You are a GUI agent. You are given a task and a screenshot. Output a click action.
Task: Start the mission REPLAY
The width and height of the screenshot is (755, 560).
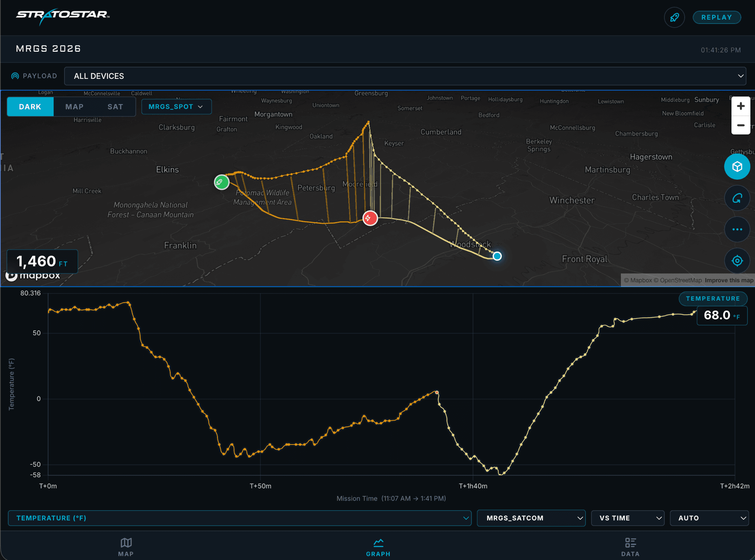(716, 17)
